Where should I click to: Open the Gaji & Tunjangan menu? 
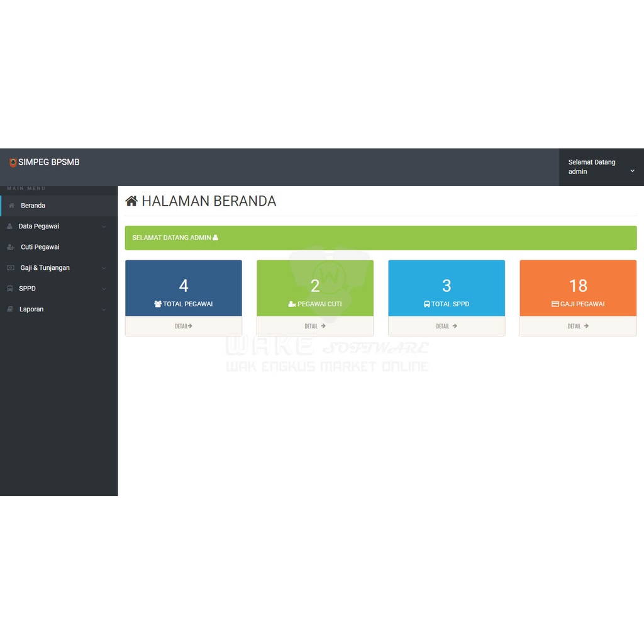click(x=58, y=268)
